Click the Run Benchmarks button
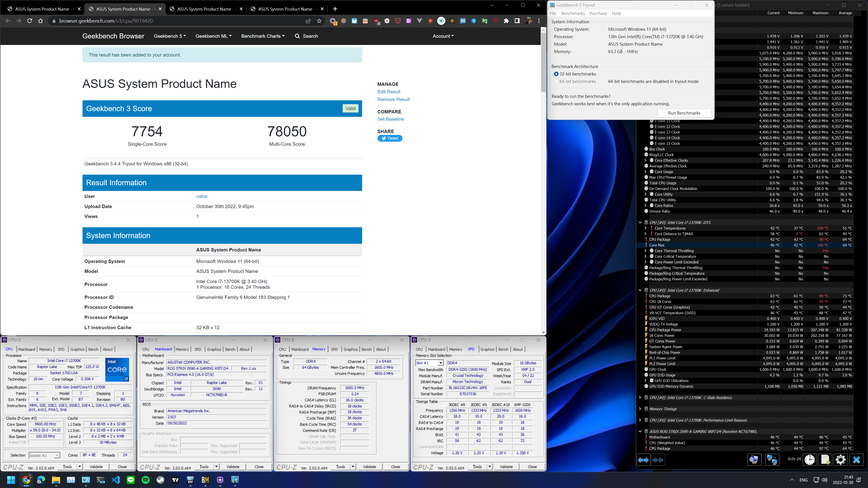Screen dimensions: 868x488 click(x=684, y=113)
